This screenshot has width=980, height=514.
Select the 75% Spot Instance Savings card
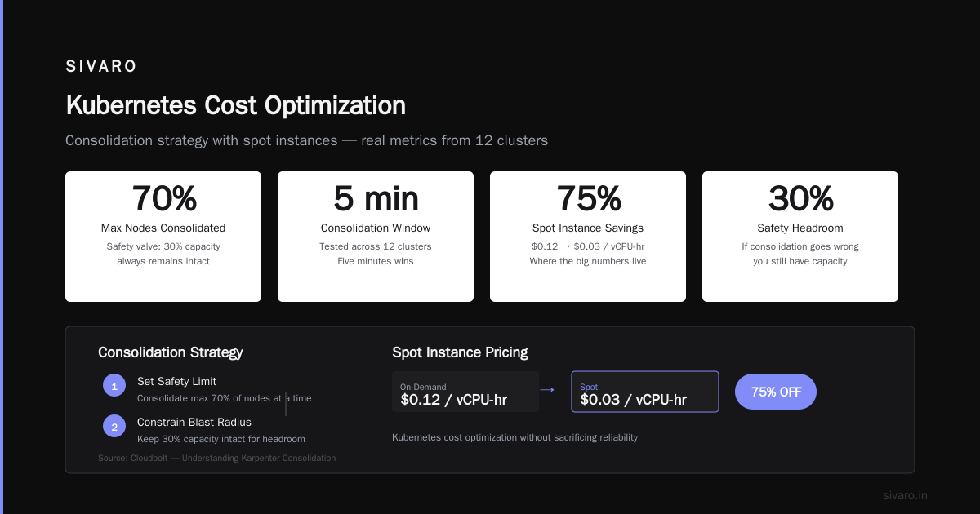[588, 237]
